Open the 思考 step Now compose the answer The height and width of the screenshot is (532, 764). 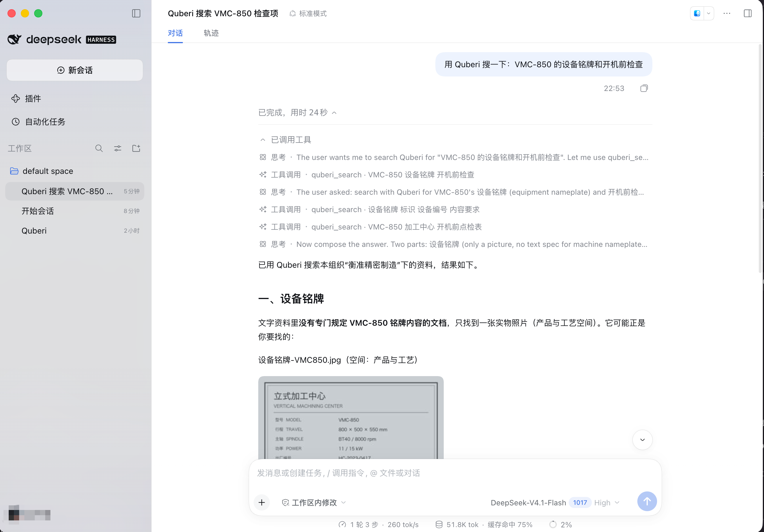454,244
